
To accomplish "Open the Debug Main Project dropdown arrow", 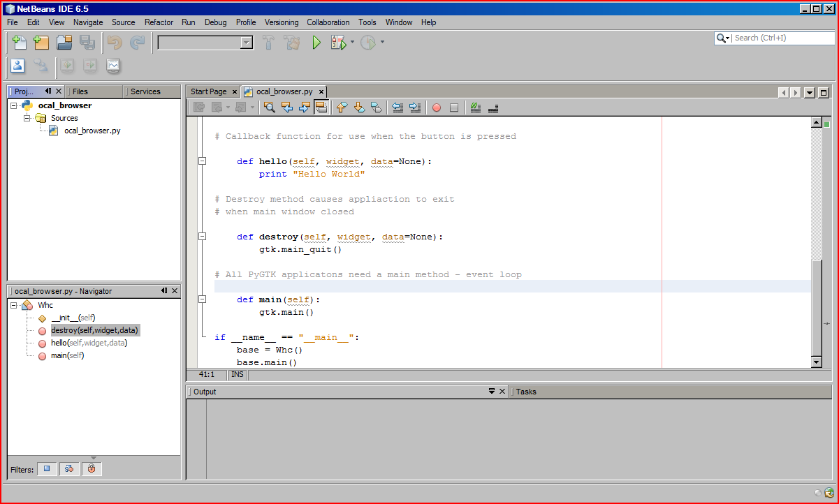I will (x=352, y=43).
